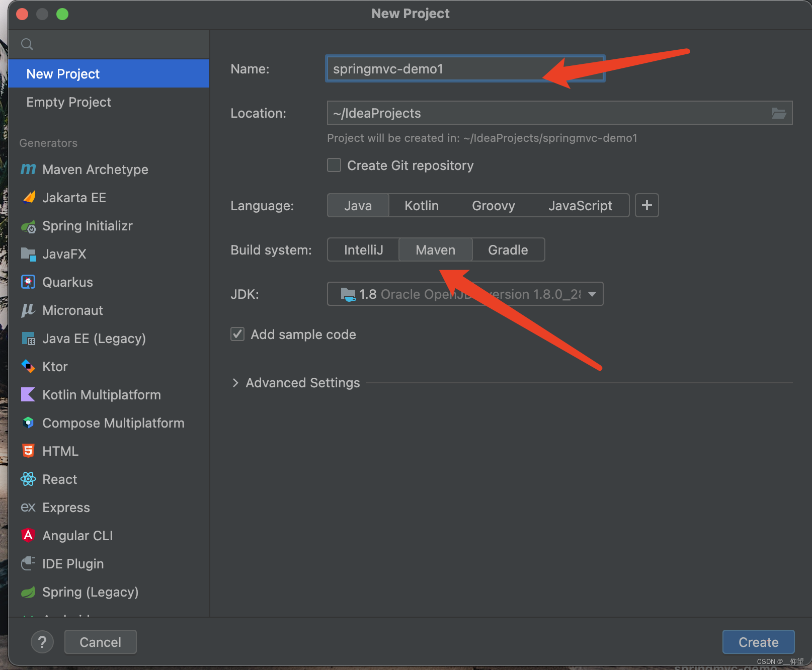812x670 pixels.
Task: Select the IDE Plugin label
Action: click(73, 564)
